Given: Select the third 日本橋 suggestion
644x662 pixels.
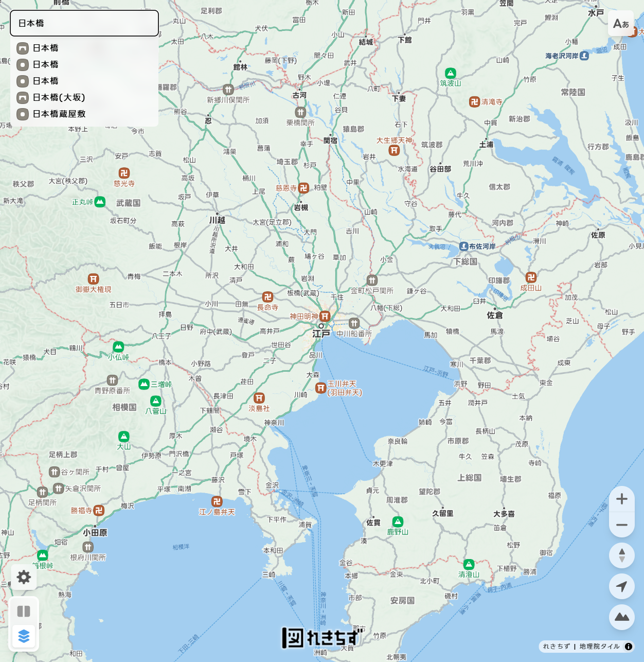Looking at the screenshot, I should [x=45, y=81].
